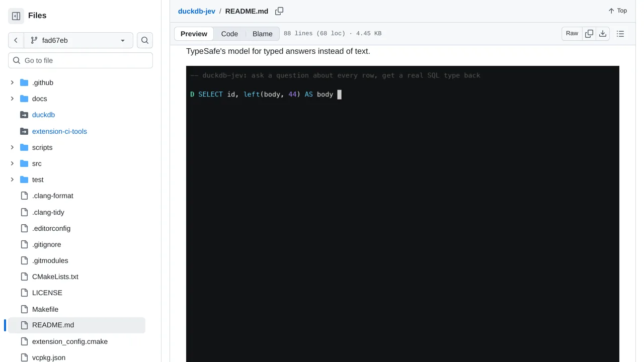
Task: Click the '88 lines (68 loc)' file info
Action: pos(314,34)
